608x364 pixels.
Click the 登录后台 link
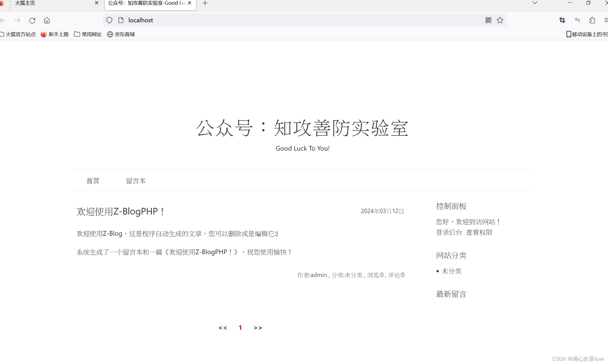point(449,232)
